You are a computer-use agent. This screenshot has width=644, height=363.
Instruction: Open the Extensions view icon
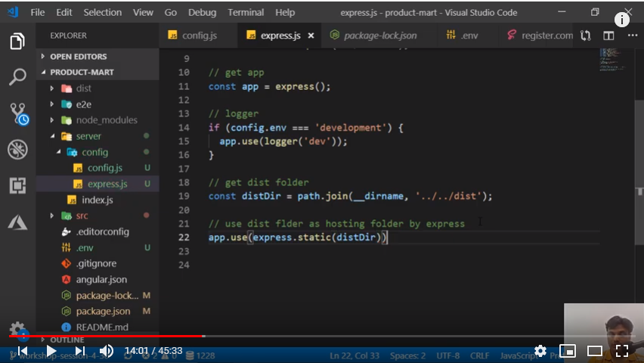[x=17, y=185]
